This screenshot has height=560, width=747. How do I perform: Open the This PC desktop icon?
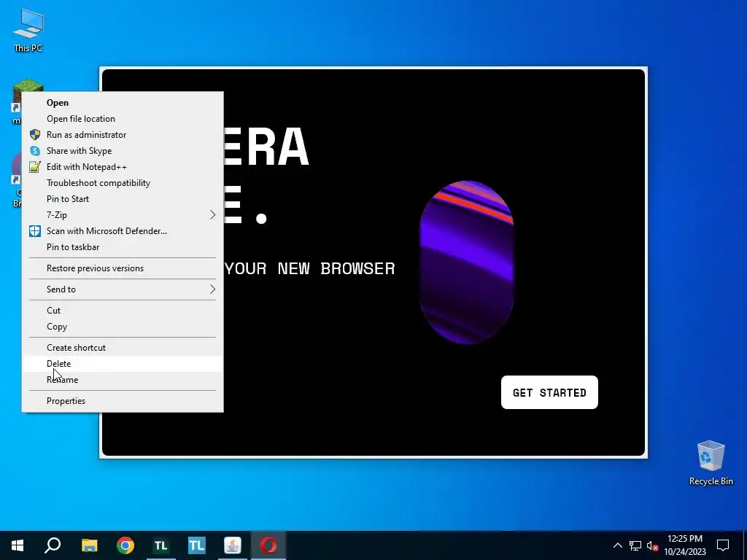pos(28,30)
